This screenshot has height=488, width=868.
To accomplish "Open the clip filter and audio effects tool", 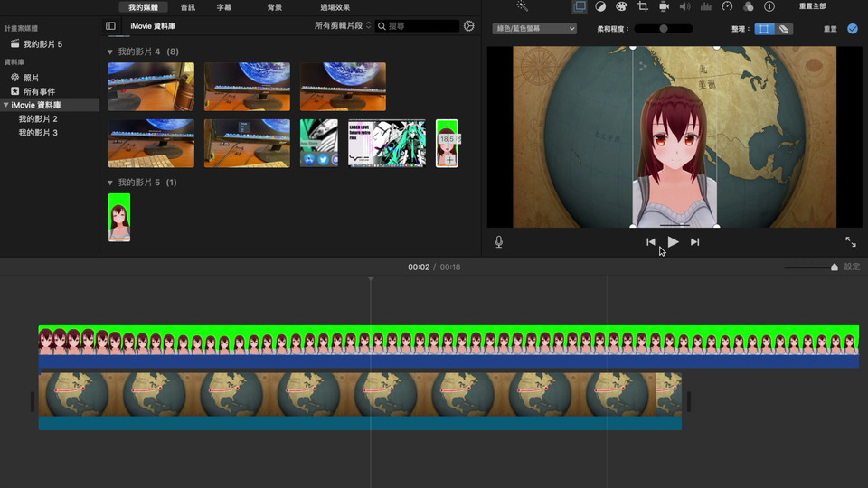I will click(x=749, y=6).
